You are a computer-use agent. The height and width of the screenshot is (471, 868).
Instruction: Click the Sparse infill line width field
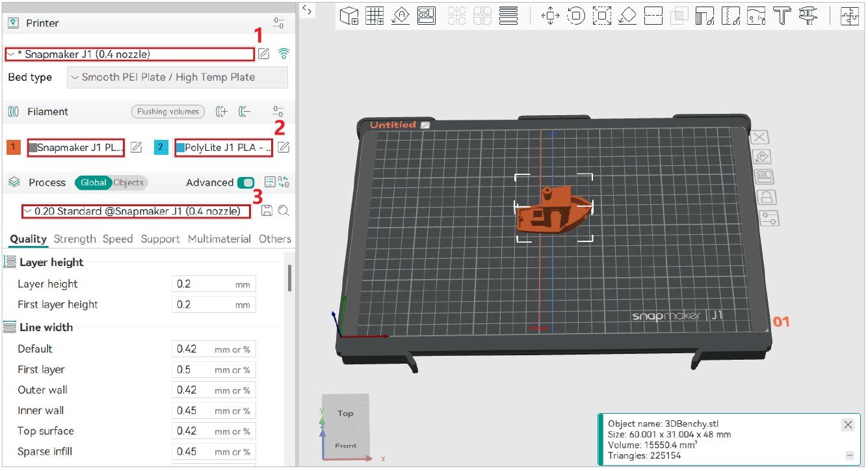(214, 451)
